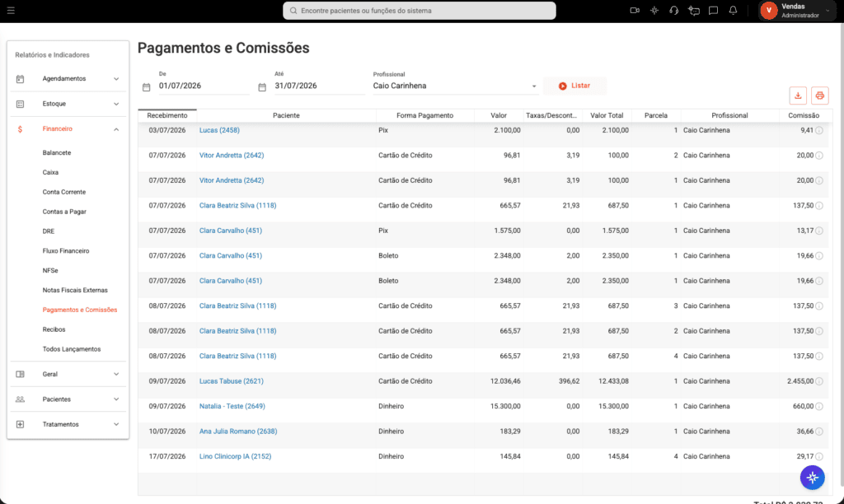Click the Pacientes people icon
This screenshot has width=844, height=504.
20,399
